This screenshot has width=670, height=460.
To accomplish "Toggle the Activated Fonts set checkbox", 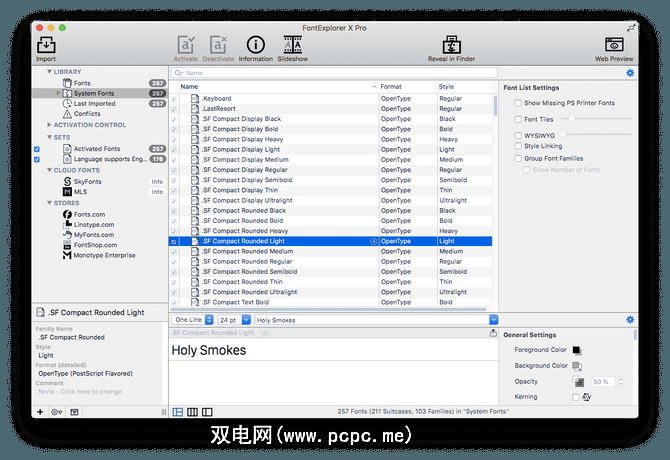I will [37, 149].
